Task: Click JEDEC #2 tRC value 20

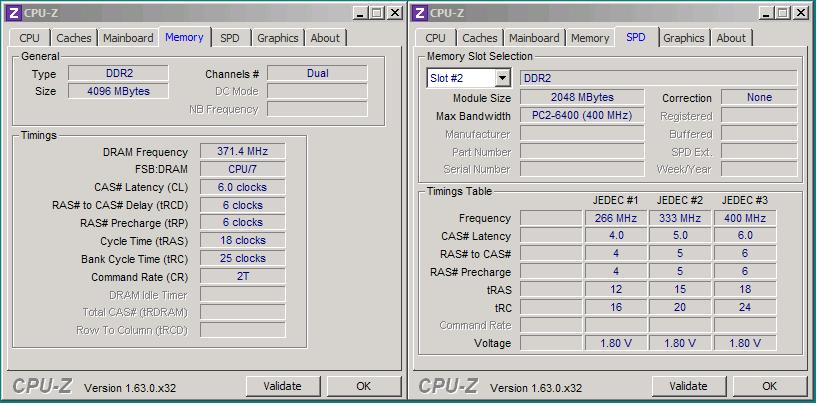Action: [x=680, y=307]
